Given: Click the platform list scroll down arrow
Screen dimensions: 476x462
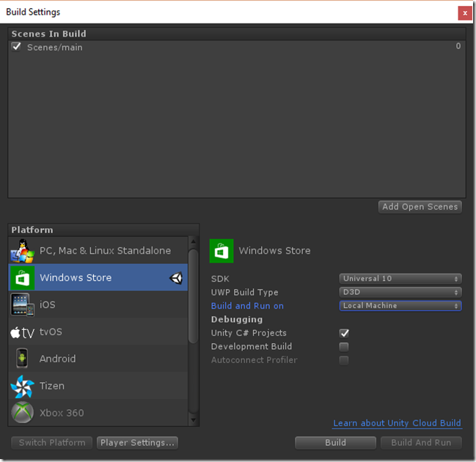Looking at the screenshot, I should 194,420.
